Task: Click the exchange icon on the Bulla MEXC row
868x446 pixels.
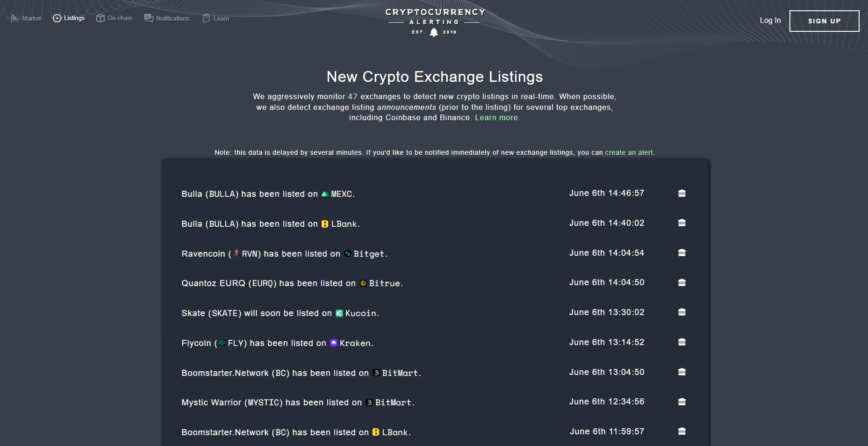Action: coord(681,193)
